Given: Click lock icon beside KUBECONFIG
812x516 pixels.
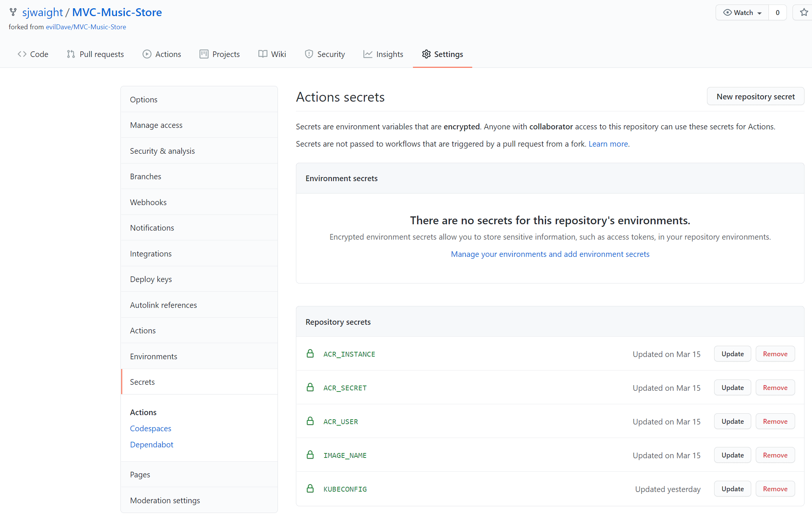Looking at the screenshot, I should click(310, 489).
